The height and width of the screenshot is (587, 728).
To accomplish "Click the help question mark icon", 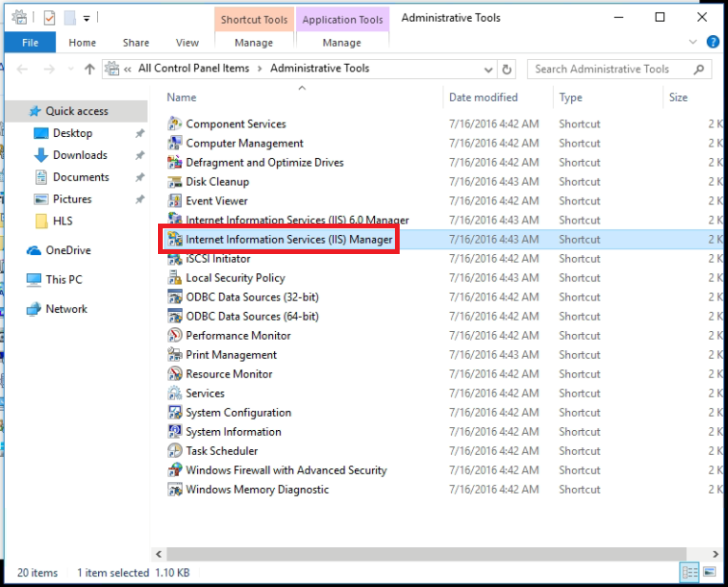I will (713, 42).
